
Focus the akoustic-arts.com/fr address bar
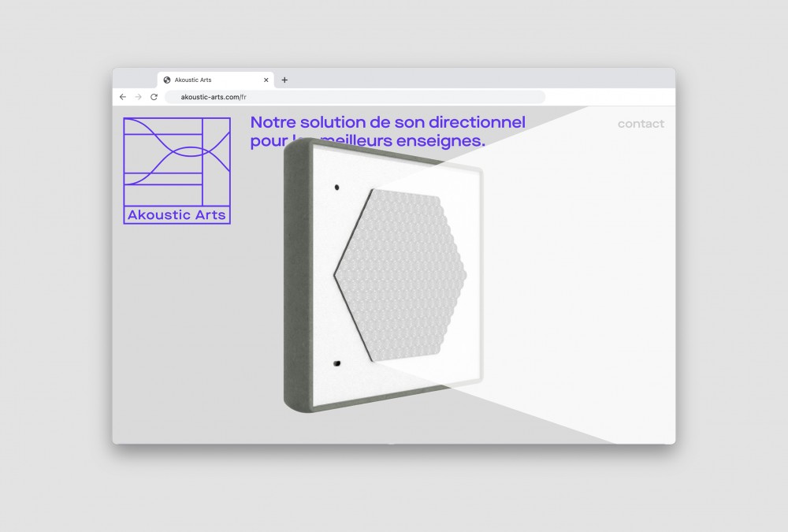point(355,97)
